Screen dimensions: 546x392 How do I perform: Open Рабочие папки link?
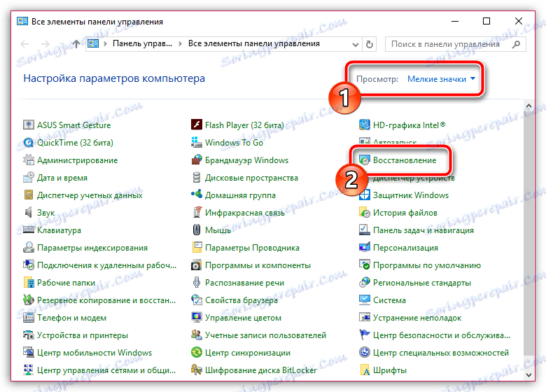coord(66,283)
